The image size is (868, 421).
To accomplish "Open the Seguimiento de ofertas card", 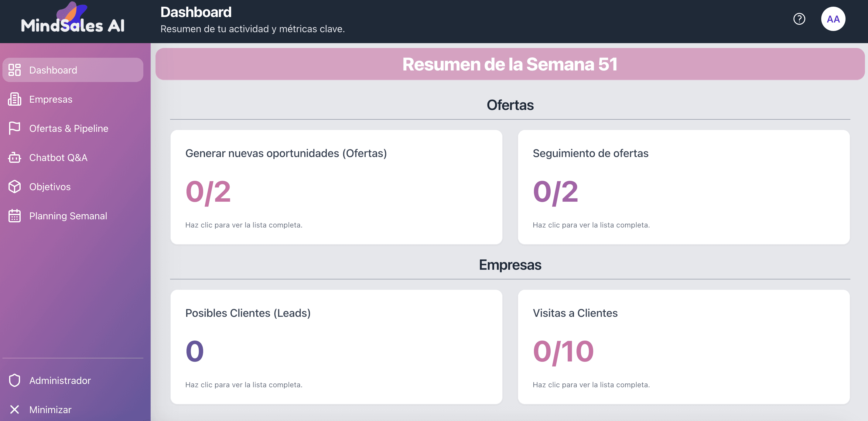I will (683, 187).
